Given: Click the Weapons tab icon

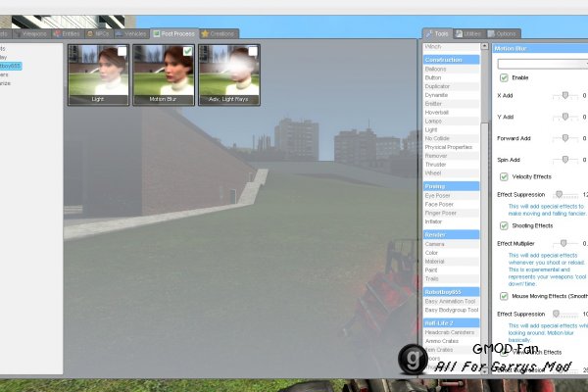Looking at the screenshot, I should tap(18, 33).
